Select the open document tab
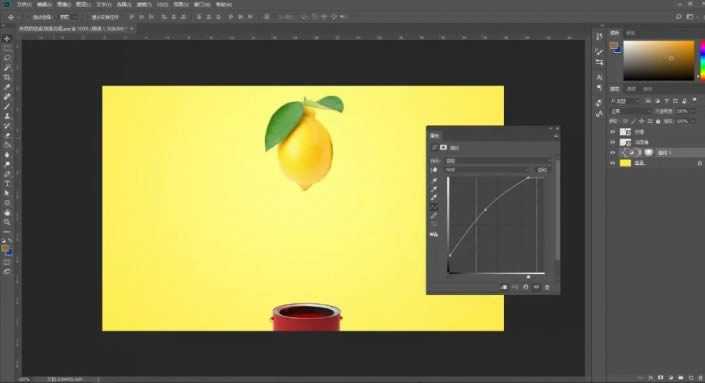Screen dimensions: 705x383 click(74, 28)
